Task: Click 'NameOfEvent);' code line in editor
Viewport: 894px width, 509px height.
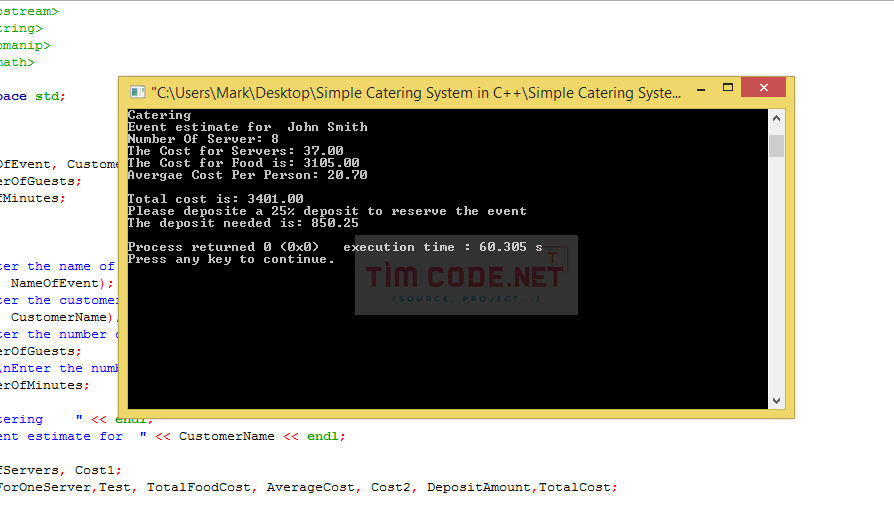Action: (x=62, y=283)
